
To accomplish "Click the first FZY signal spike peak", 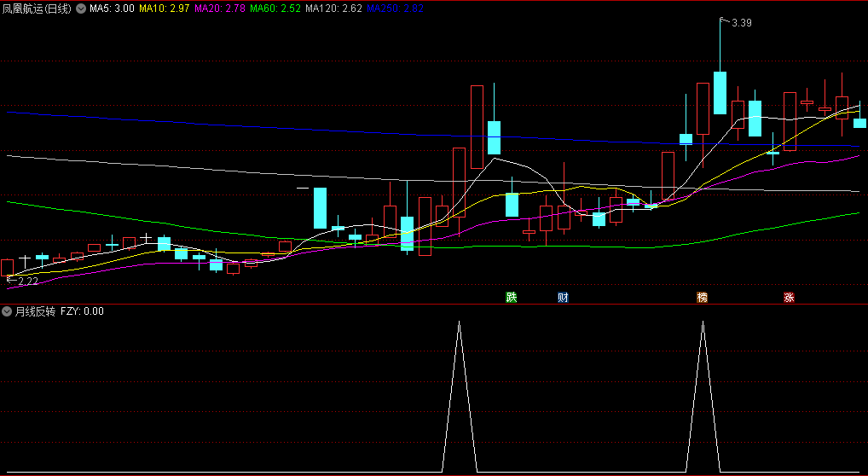I will 460,322.
